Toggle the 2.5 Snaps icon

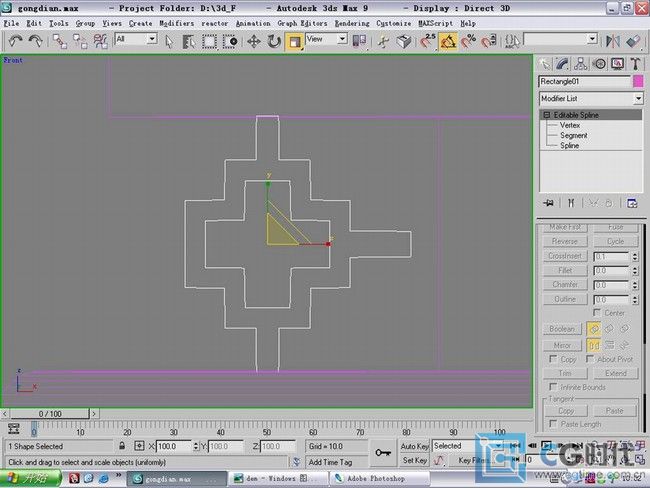point(427,41)
